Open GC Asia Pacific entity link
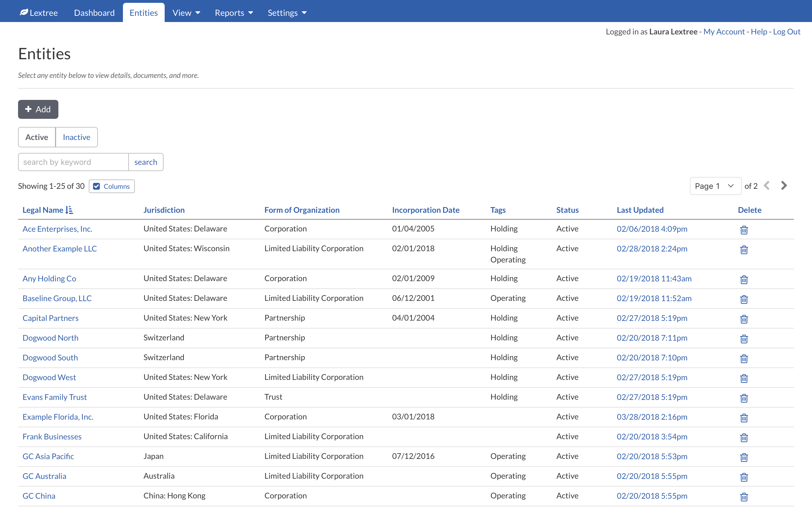812x508 pixels. click(48, 456)
